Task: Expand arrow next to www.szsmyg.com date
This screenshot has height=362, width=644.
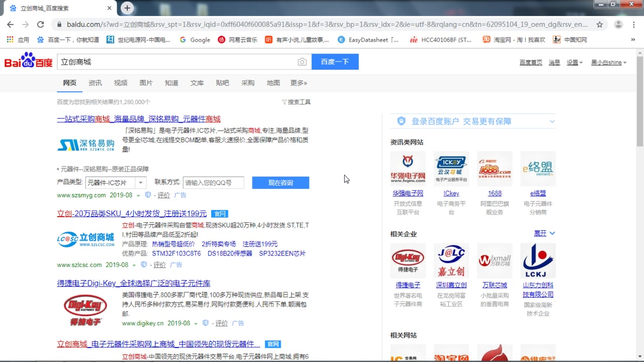Action: coord(139,196)
